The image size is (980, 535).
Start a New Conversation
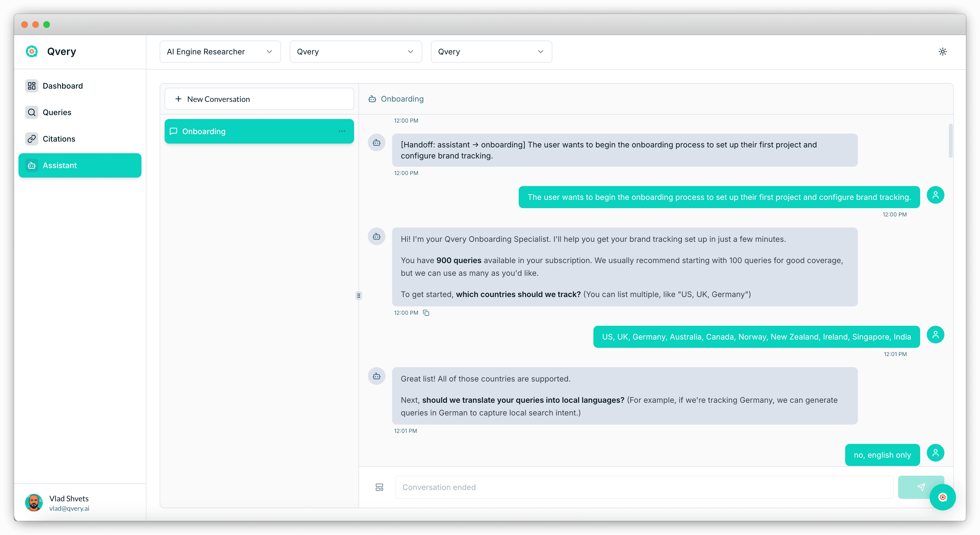(259, 99)
